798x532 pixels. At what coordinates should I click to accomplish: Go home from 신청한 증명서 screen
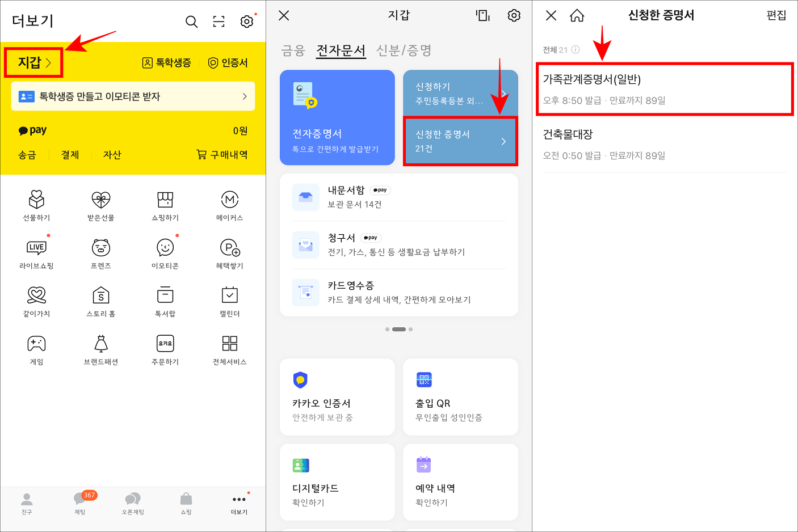(577, 15)
